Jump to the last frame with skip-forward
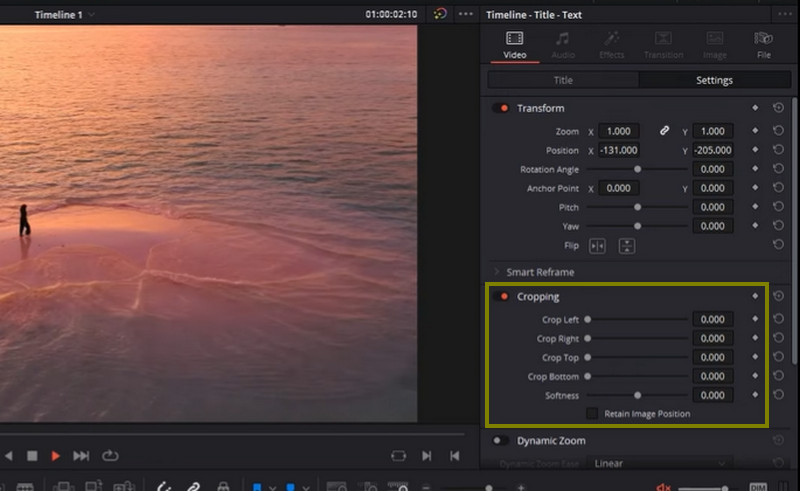 tap(82, 455)
